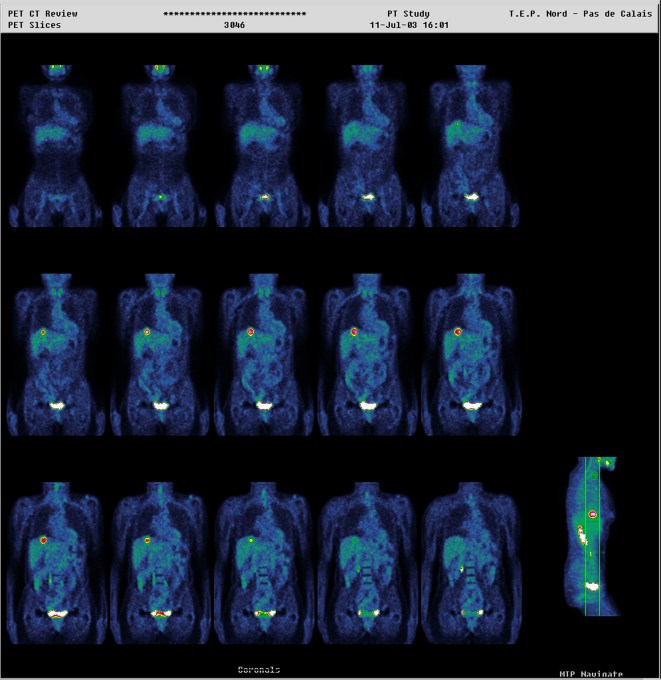The width and height of the screenshot is (661, 680).
Task: Click the MIP Navigate label
Action: click(593, 674)
